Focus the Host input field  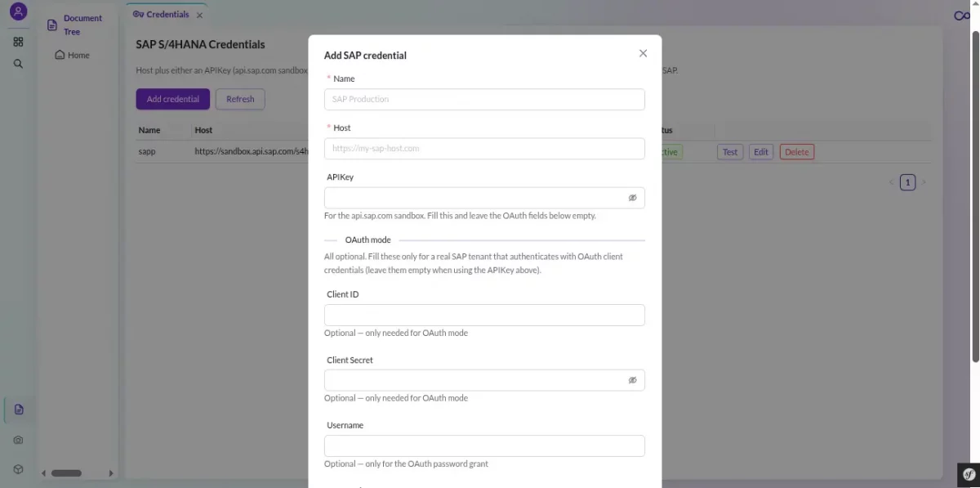click(x=484, y=149)
